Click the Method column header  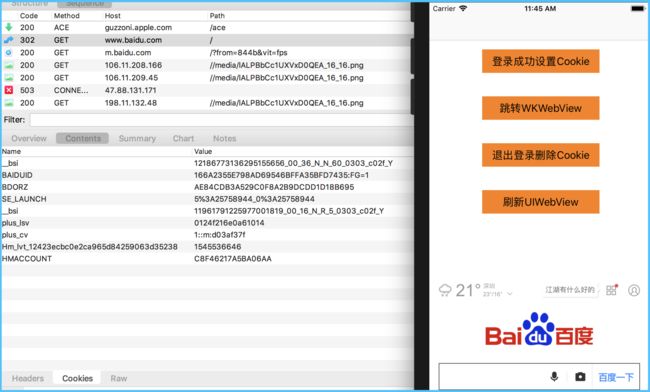coord(66,16)
